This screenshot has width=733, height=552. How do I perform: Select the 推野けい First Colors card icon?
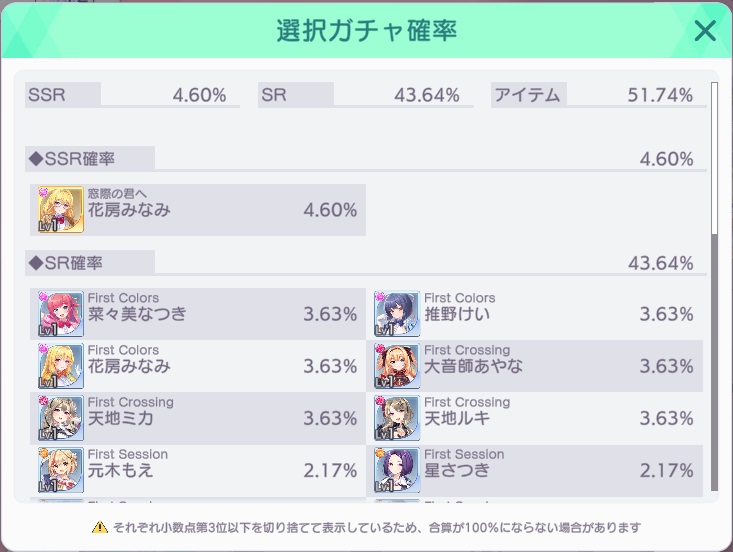pyautogui.click(x=397, y=314)
